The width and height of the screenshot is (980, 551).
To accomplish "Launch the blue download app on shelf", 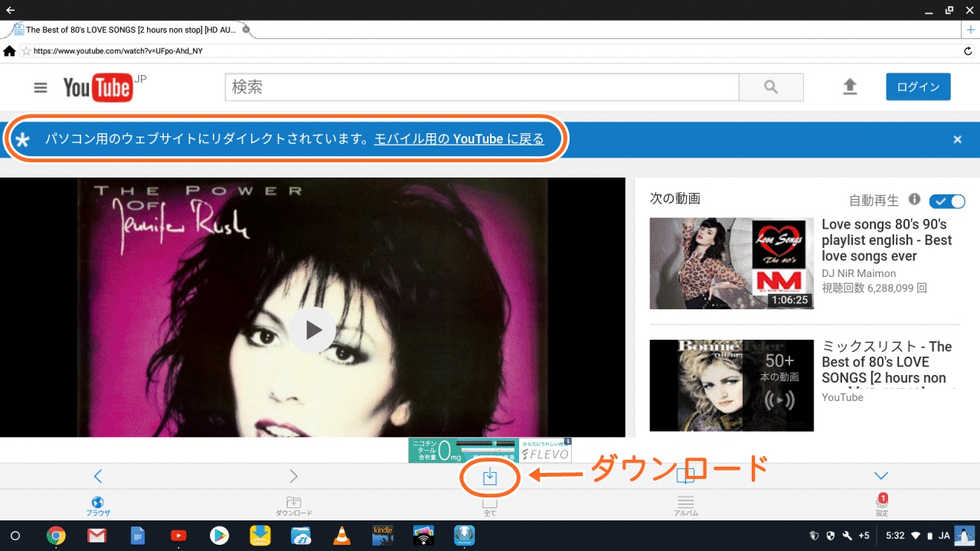I will click(x=464, y=535).
